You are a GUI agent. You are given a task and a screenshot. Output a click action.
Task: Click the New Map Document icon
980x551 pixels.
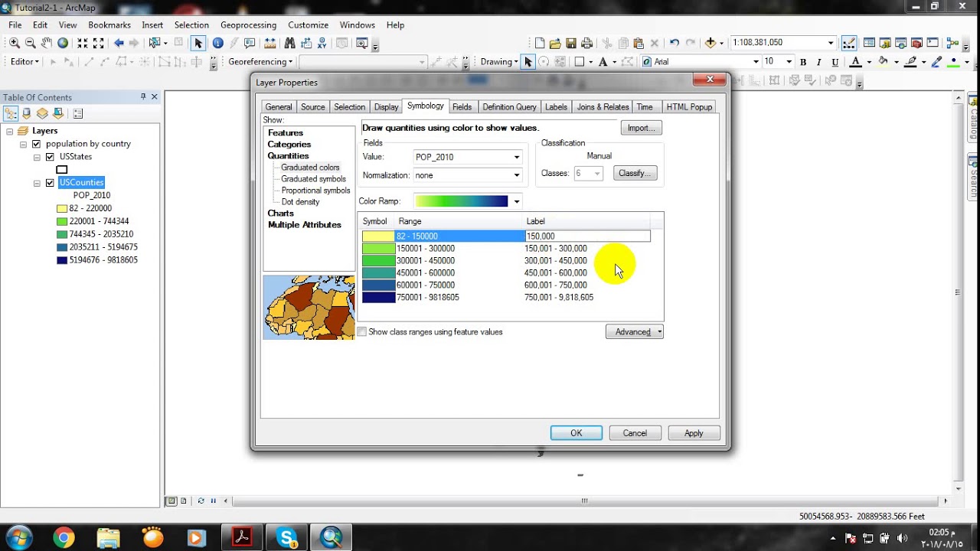click(540, 43)
